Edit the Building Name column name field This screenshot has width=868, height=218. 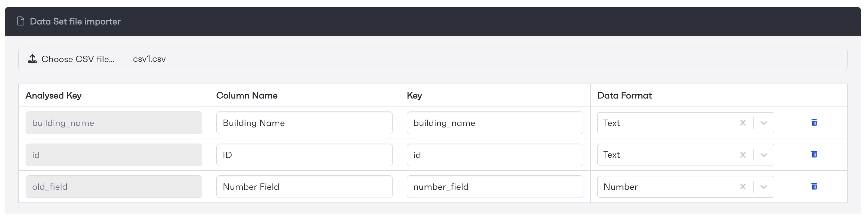coord(304,123)
